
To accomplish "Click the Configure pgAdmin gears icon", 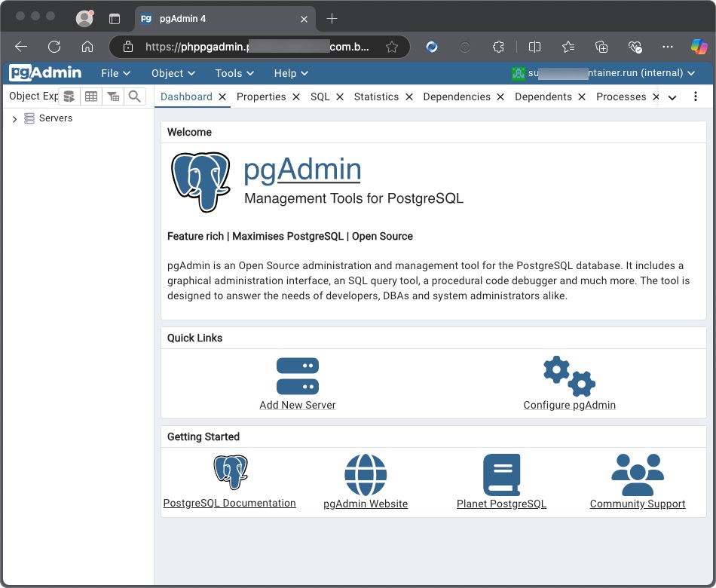I will 570,376.
